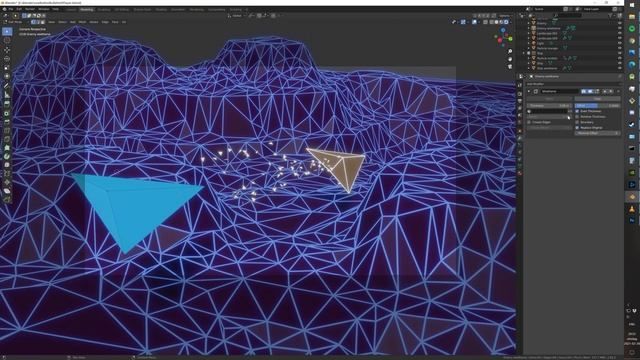The width and height of the screenshot is (640, 360).
Task: Select the Transform tool
Action: point(7,76)
